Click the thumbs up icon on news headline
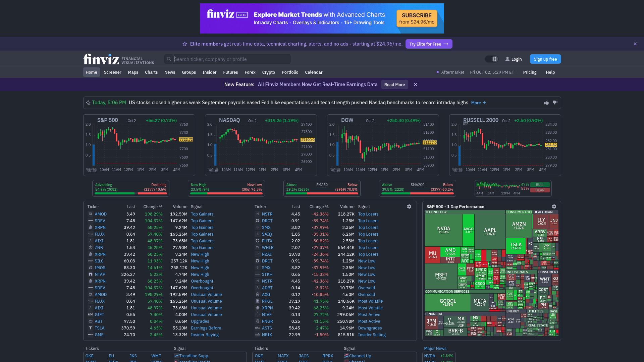 [x=546, y=103]
